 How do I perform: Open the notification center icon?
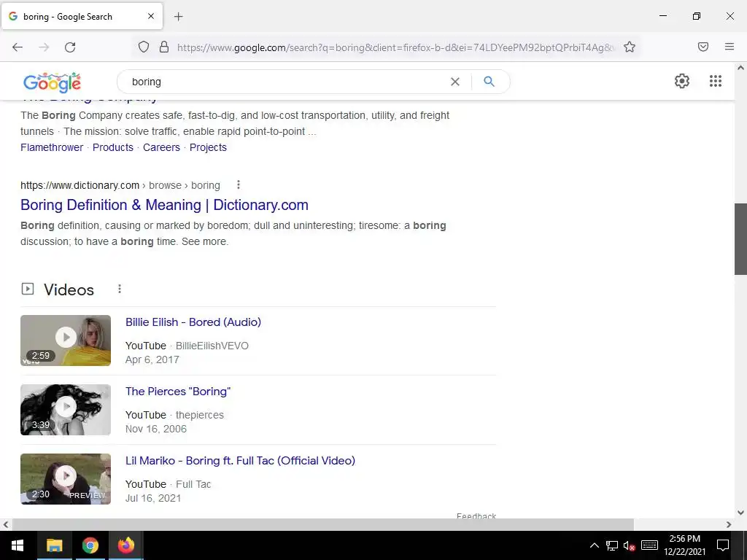pos(722,545)
